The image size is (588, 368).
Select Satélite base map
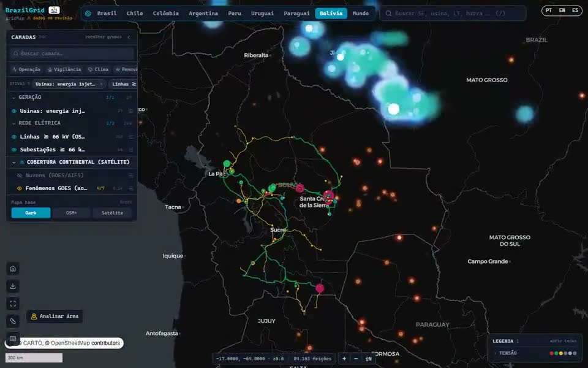pyautogui.click(x=112, y=213)
